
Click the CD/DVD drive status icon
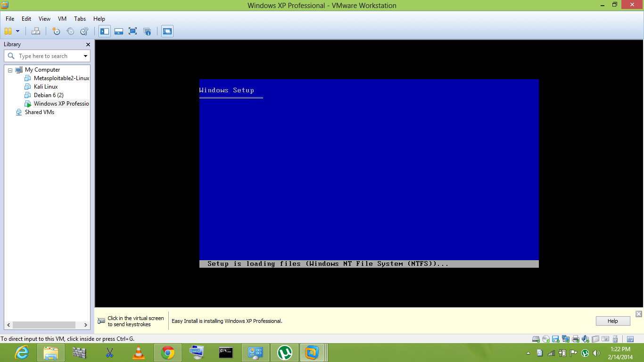[546, 339]
